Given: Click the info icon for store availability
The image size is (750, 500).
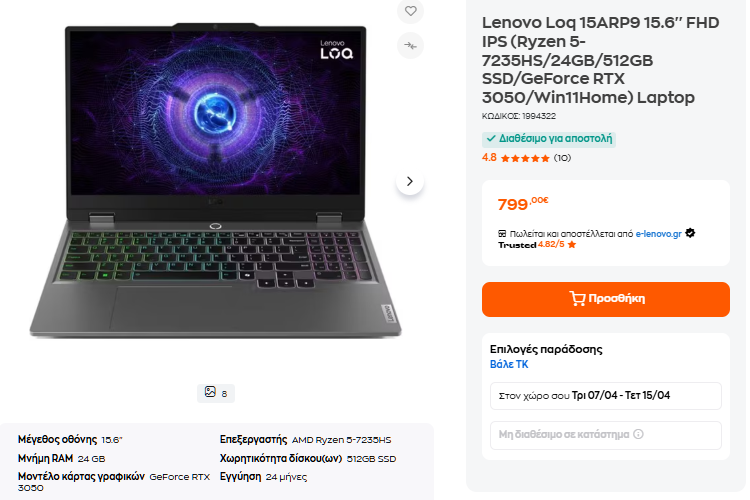Looking at the screenshot, I should [x=638, y=434].
